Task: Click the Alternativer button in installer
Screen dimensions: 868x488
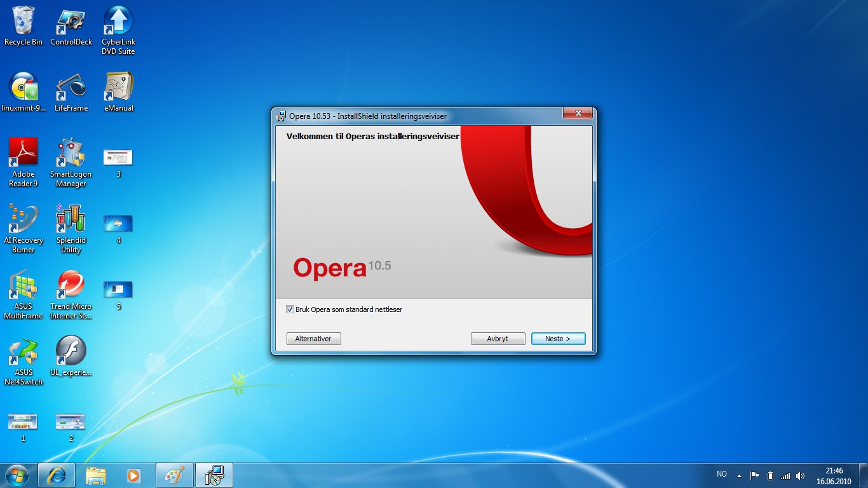Action: [x=313, y=339]
